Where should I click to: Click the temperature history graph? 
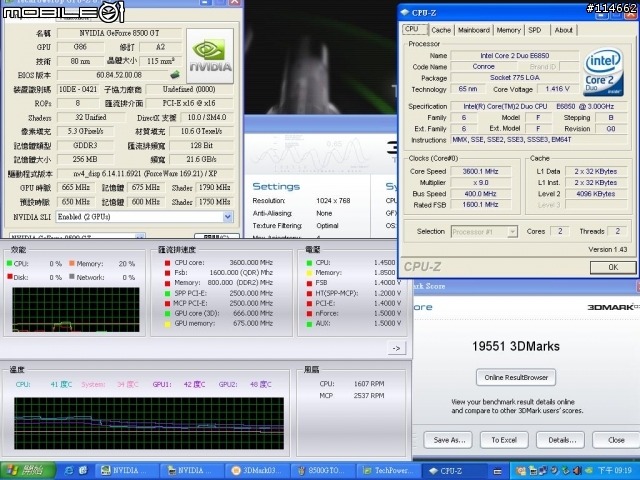(x=149, y=423)
